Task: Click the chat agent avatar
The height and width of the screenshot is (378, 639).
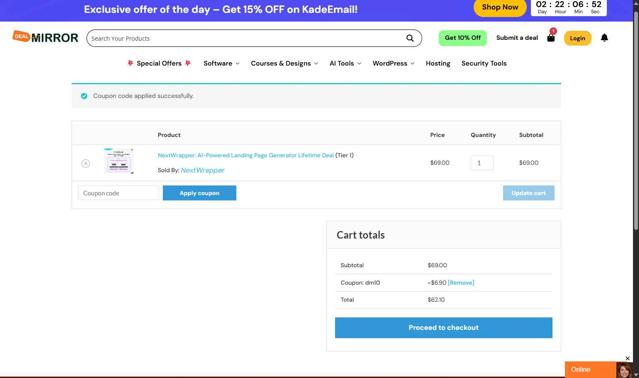Action: coord(624,370)
